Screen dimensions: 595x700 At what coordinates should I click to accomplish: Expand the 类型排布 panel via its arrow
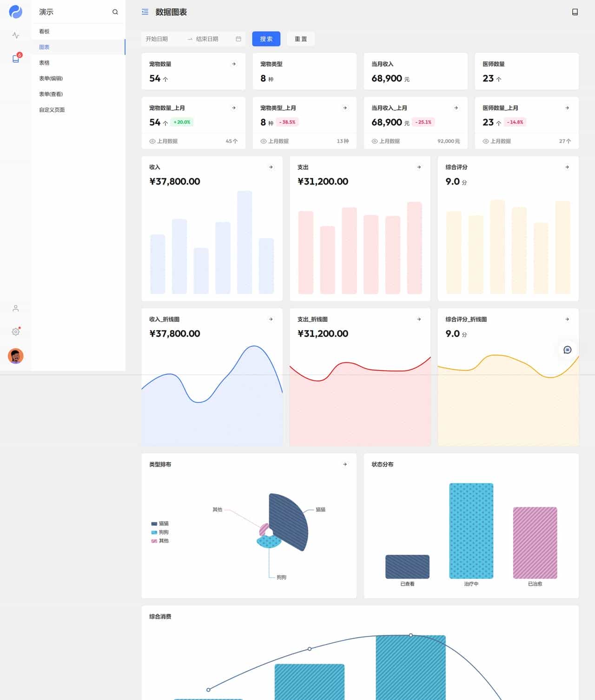[x=345, y=464]
